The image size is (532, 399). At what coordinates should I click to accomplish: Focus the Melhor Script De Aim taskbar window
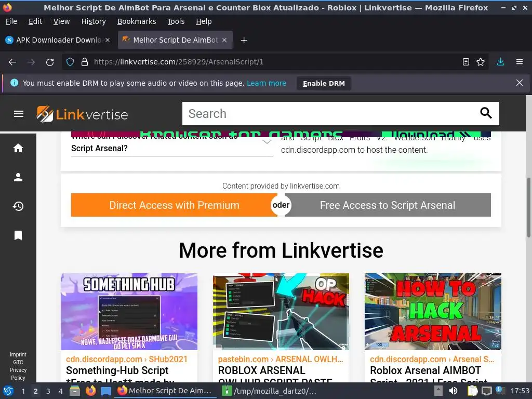click(166, 391)
